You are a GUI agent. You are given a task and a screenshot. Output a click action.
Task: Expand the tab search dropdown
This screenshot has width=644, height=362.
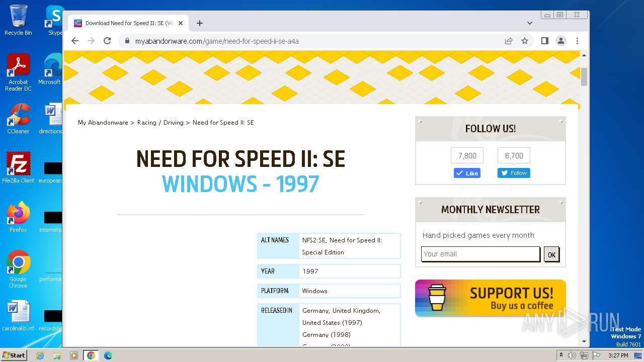coord(530,23)
